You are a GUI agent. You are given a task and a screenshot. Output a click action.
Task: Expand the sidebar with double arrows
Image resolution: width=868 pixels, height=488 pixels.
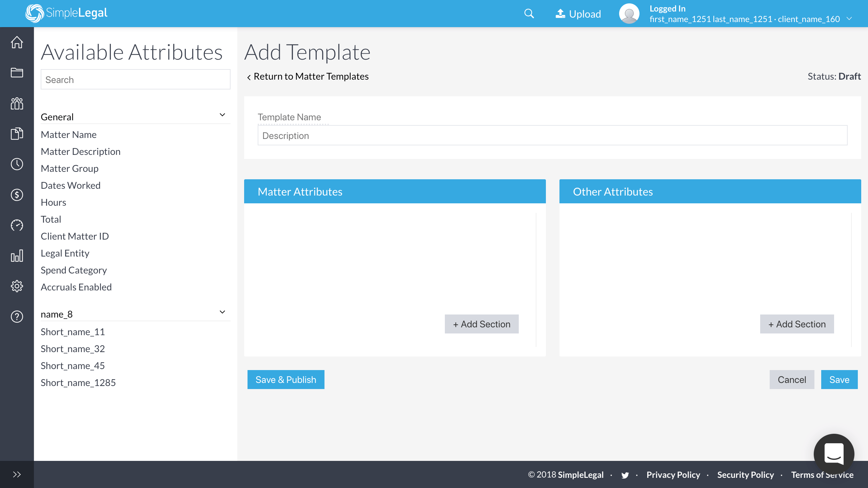point(17,474)
